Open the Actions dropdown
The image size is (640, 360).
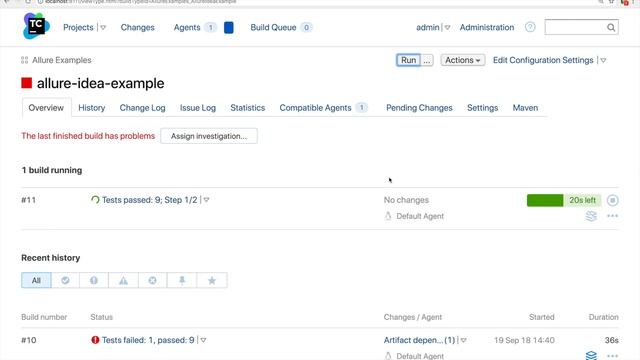click(462, 60)
